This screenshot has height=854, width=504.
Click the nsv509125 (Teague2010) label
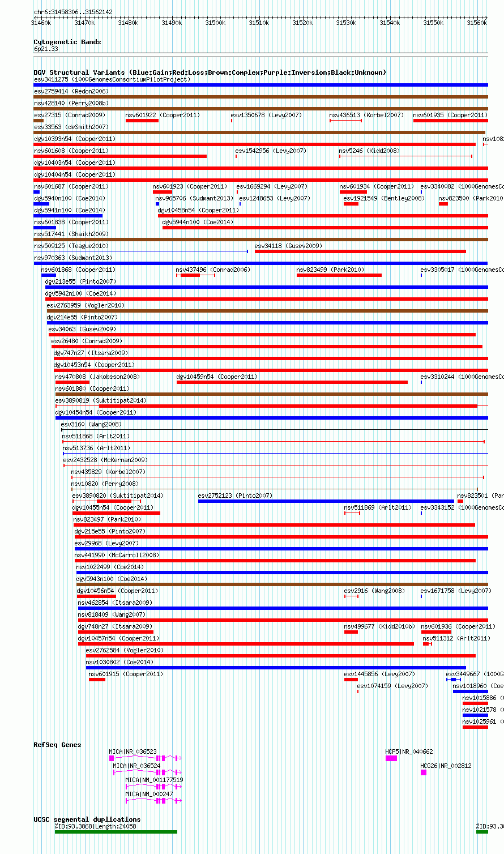[x=71, y=246]
